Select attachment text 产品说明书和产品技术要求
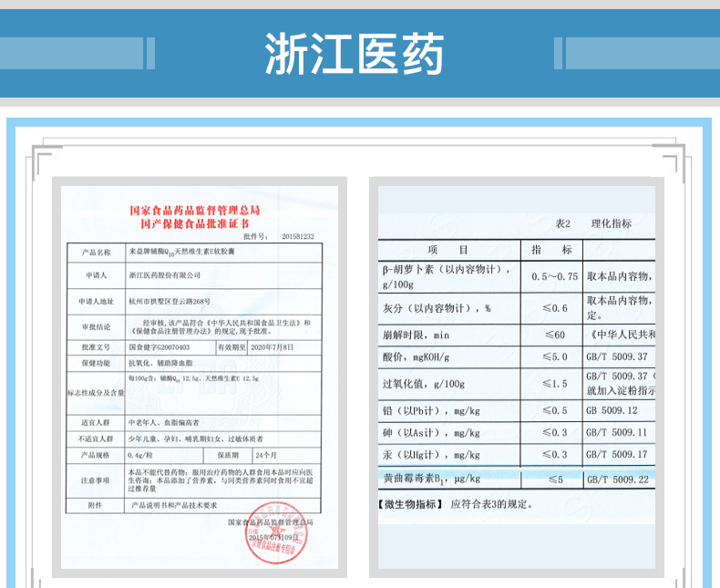 (x=174, y=505)
